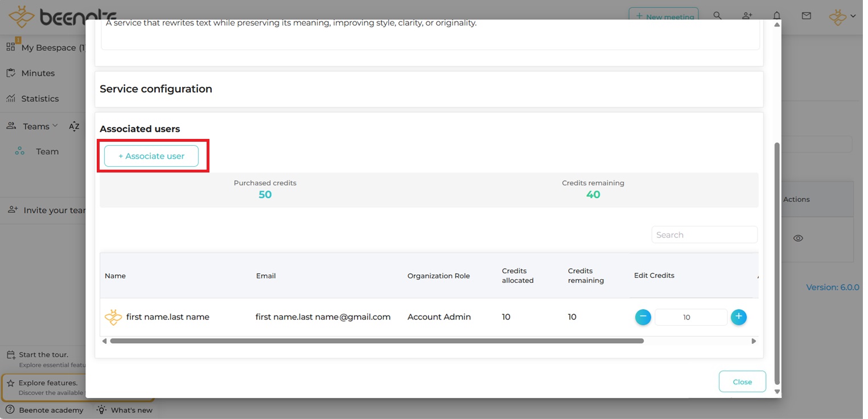Viewport: 868px width, 419px height.
Task: Open the notifications bell
Action: coord(777,16)
